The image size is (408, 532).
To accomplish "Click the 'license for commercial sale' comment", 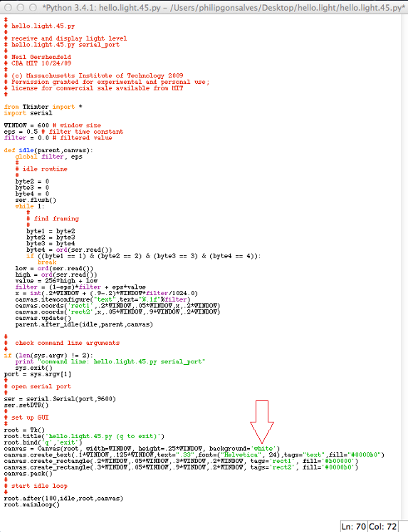I will pos(94,88).
